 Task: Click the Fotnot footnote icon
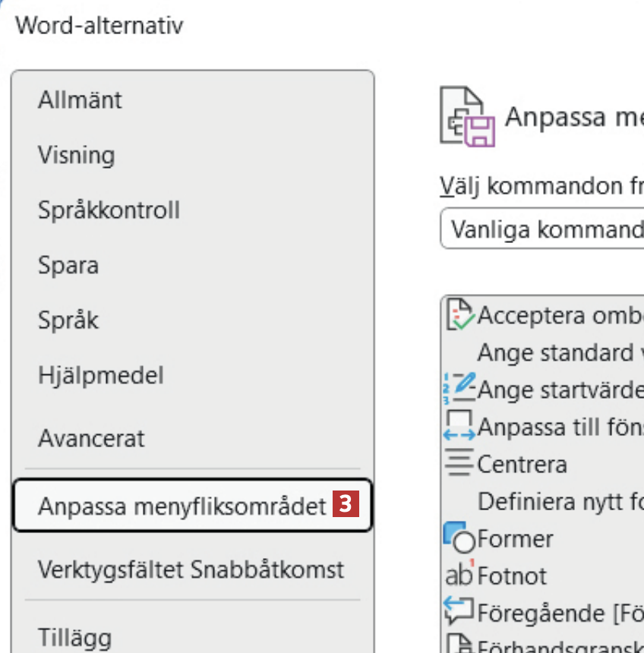pyautogui.click(x=459, y=575)
